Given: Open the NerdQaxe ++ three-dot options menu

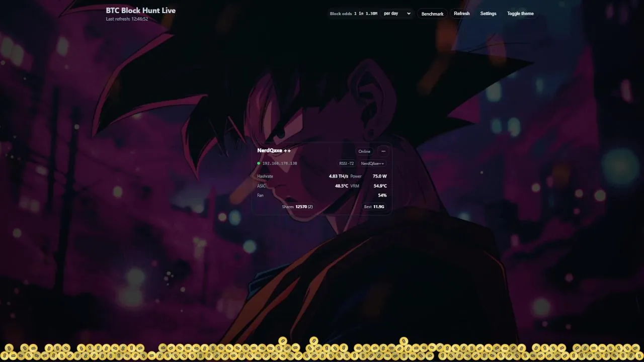Looking at the screenshot, I should click(383, 151).
